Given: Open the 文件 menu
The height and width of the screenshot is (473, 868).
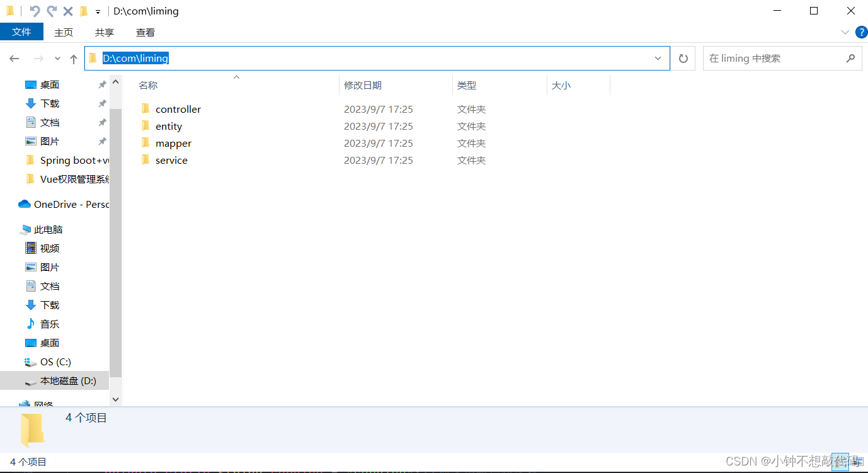Looking at the screenshot, I should pos(21,32).
